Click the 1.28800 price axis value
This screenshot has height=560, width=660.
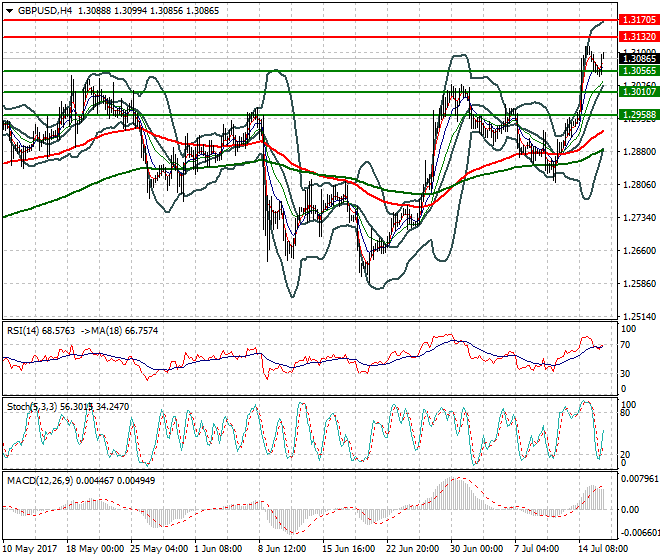point(639,151)
